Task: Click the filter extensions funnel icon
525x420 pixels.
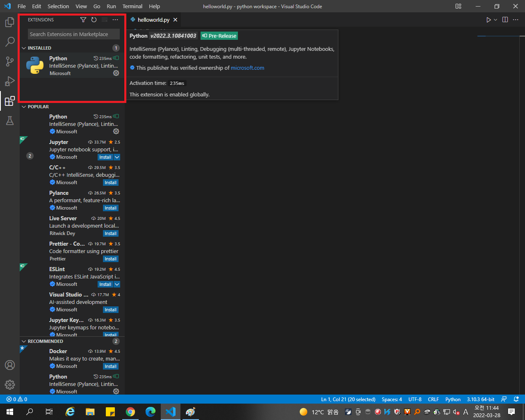Action: point(83,20)
